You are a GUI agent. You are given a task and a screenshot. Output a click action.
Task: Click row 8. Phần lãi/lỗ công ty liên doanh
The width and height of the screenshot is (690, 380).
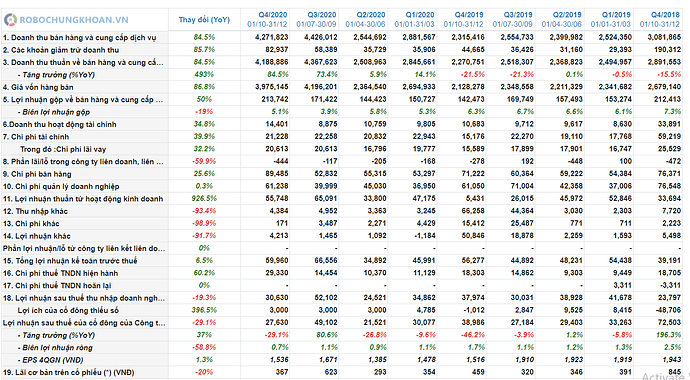pos(83,162)
